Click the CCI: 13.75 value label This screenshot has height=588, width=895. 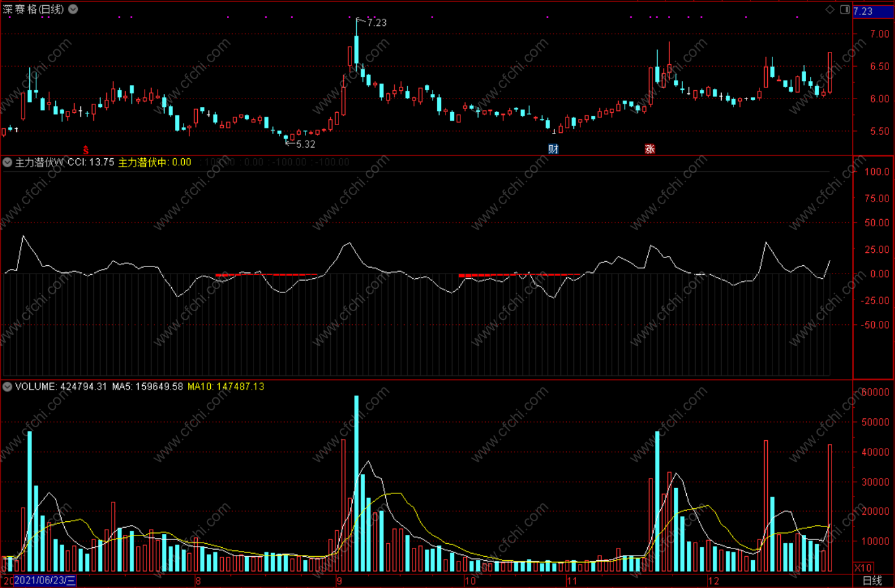click(x=91, y=162)
